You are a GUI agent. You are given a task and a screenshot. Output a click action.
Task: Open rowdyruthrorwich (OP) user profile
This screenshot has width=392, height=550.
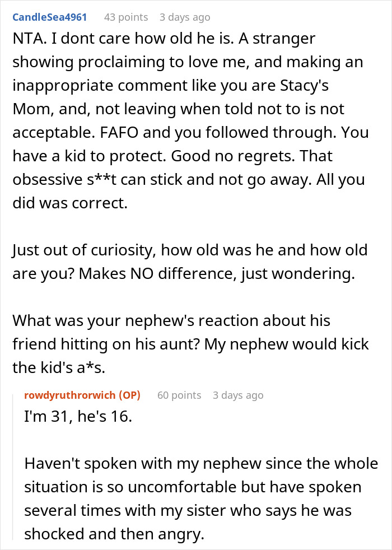click(x=70, y=395)
